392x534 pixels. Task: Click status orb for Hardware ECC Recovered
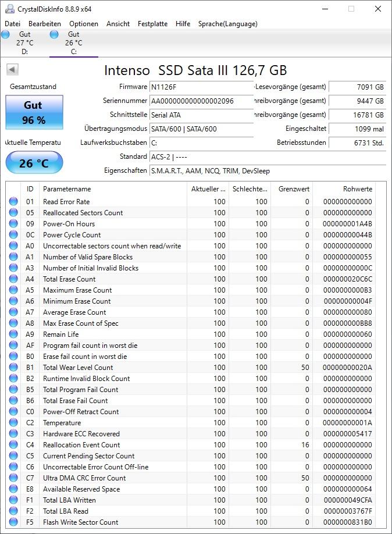click(x=13, y=433)
